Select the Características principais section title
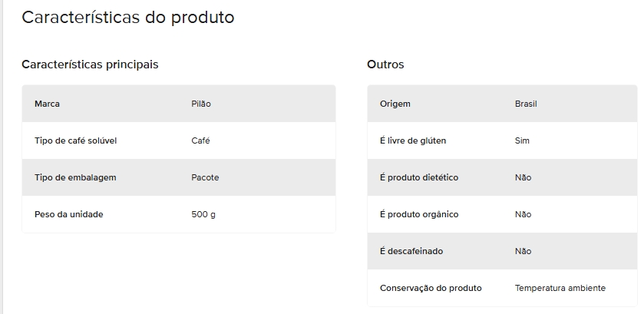 [90, 64]
